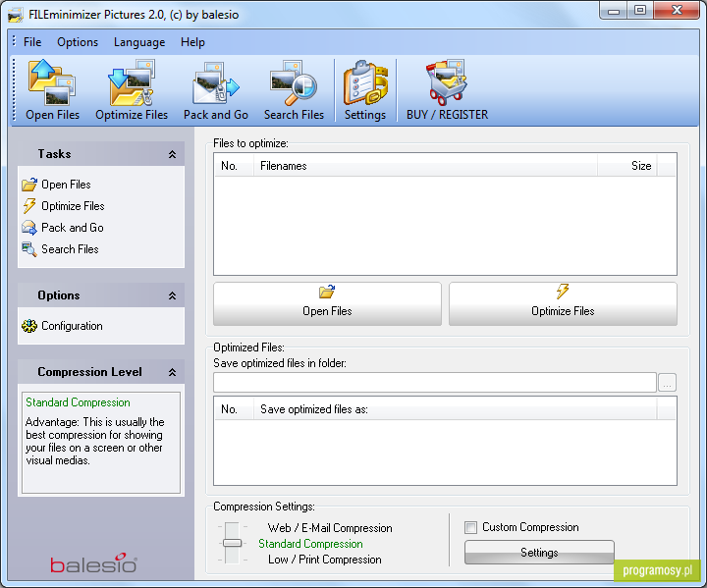Click the Optimize Files link in Tasks
707x588 pixels.
pyautogui.click(x=73, y=206)
